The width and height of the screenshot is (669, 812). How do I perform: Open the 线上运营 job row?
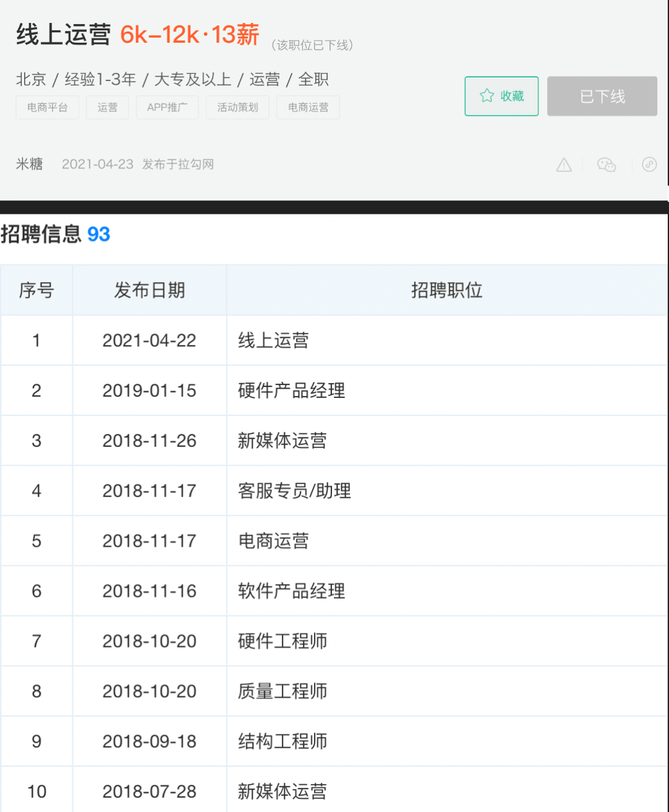tap(334, 340)
